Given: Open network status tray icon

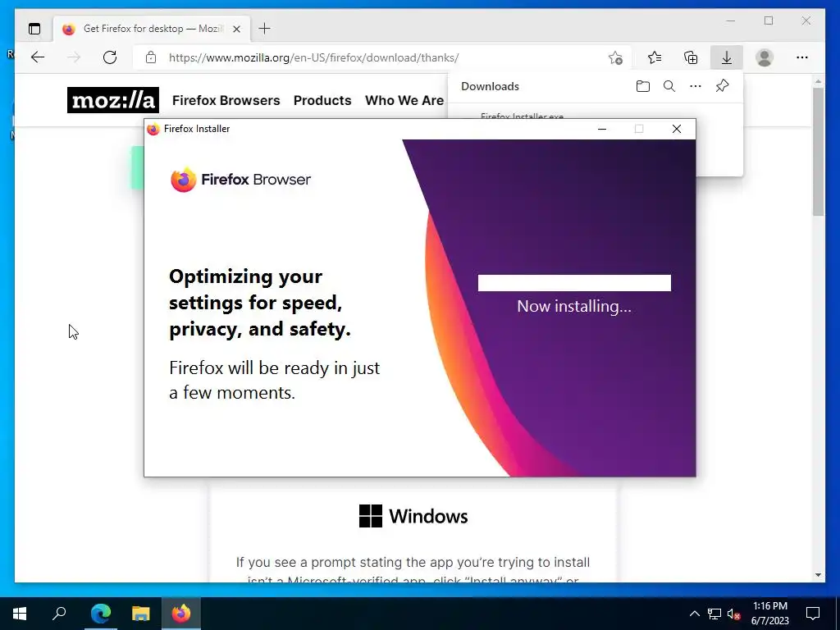Looking at the screenshot, I should 714,614.
